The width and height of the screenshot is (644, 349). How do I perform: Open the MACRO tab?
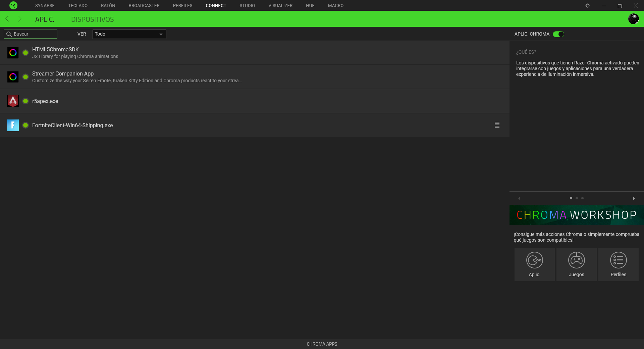(x=336, y=6)
